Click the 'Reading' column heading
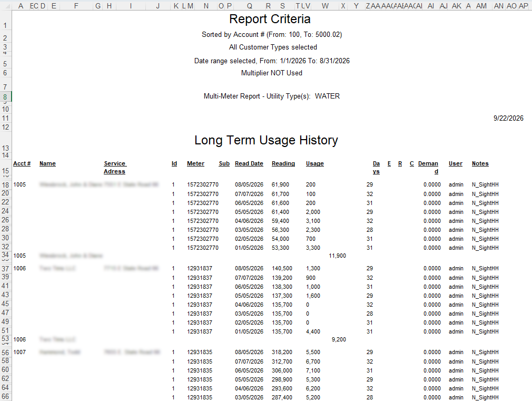 click(283, 164)
